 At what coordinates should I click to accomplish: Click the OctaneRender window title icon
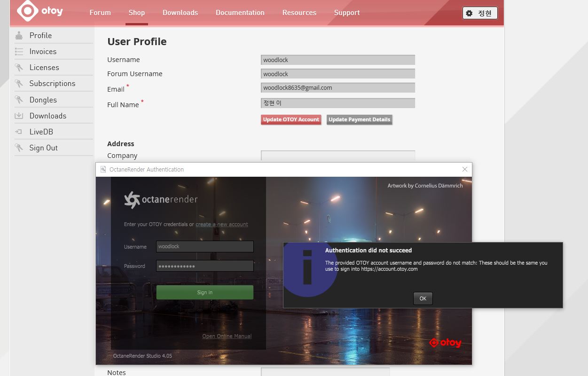[103, 169]
